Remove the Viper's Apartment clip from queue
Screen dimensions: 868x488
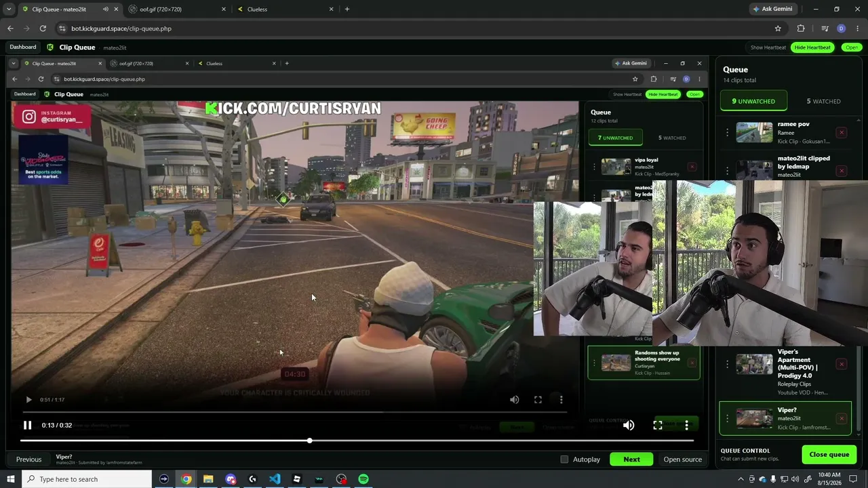[x=842, y=365]
